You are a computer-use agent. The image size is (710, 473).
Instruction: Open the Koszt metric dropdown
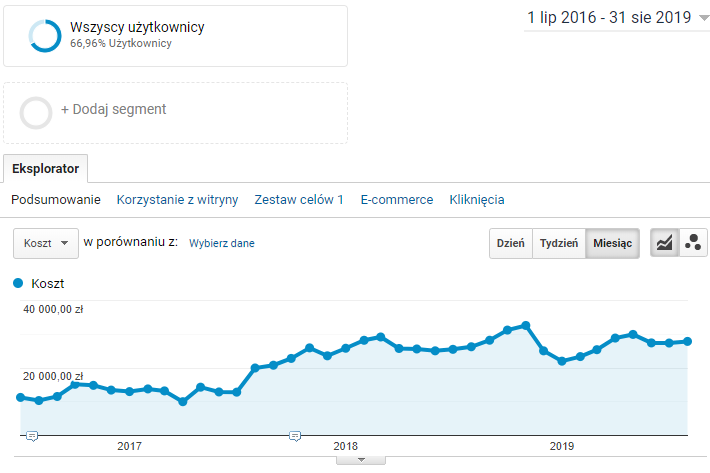point(45,243)
